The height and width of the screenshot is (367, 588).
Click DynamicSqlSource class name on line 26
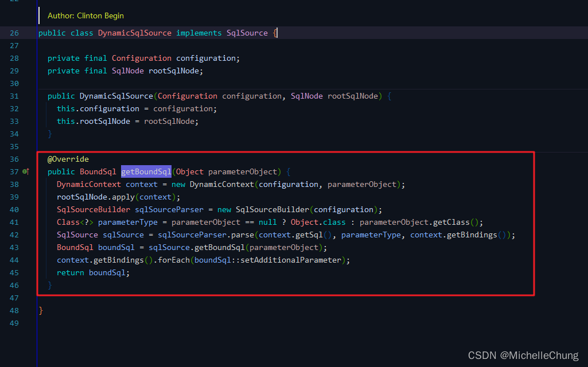tap(135, 33)
